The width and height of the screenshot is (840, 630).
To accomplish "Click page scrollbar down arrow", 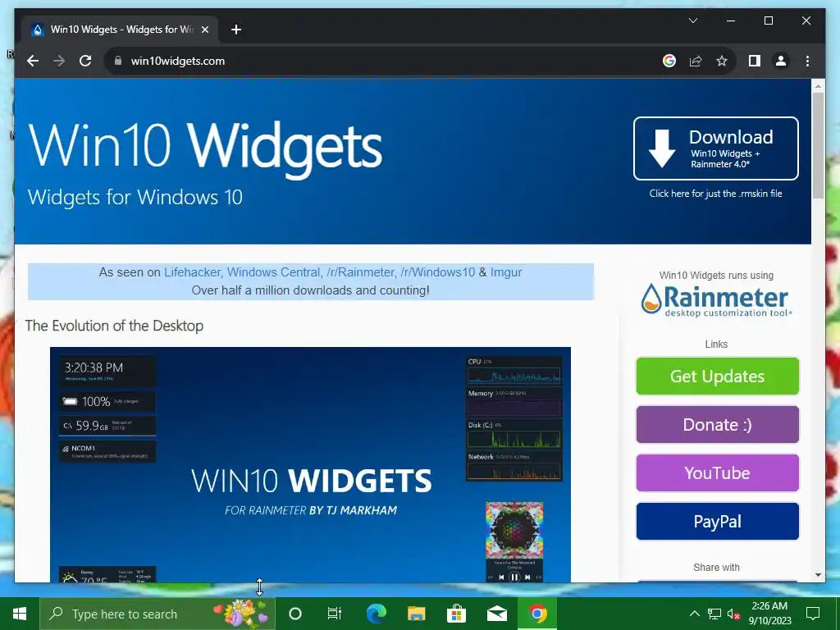I will 818,575.
